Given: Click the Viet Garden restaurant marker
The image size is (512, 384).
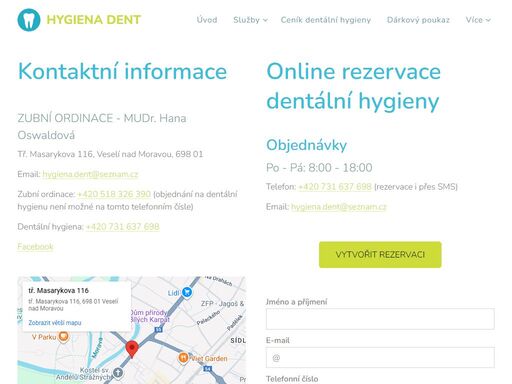Looking at the screenshot, I should 183,358.
